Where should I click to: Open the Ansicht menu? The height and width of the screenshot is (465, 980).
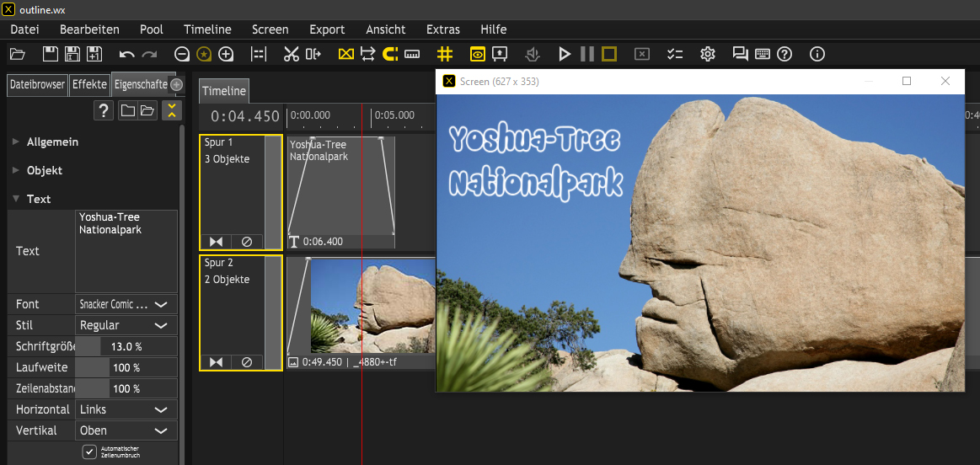386,29
